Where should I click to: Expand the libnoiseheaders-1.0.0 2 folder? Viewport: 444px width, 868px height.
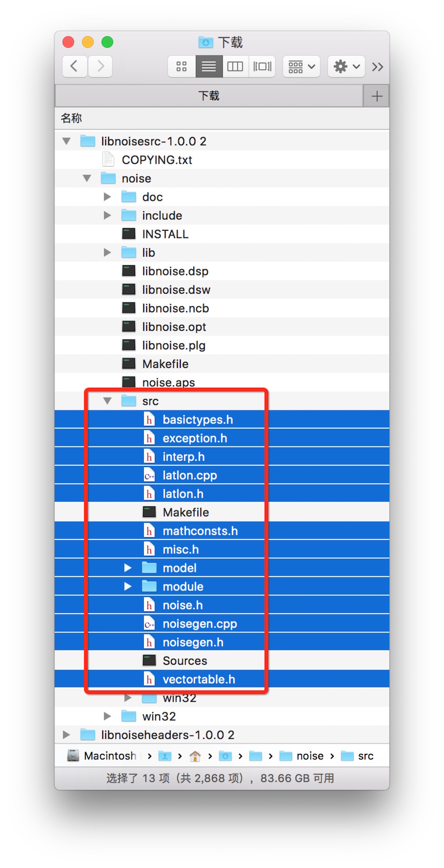pos(67,734)
